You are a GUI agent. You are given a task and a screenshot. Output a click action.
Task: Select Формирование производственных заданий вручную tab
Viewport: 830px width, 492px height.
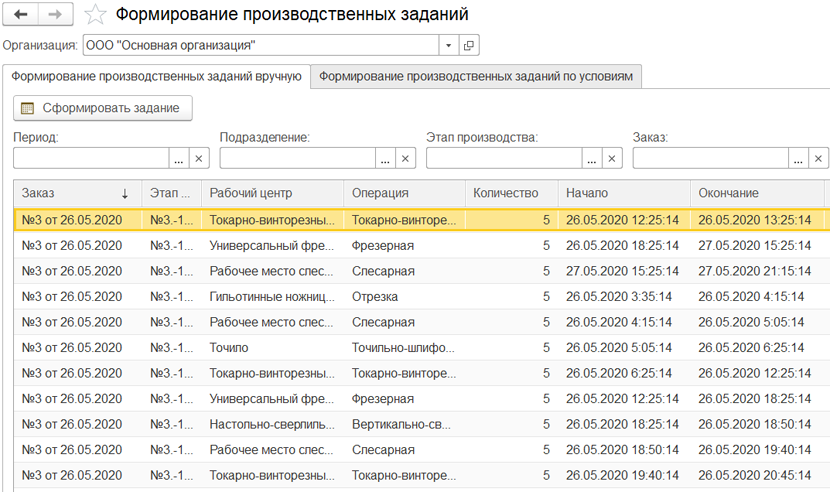coord(156,76)
